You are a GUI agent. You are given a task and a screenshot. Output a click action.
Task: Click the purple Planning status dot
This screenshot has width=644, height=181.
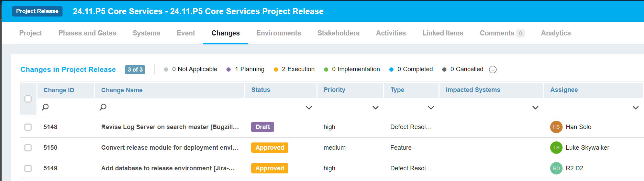(229, 70)
